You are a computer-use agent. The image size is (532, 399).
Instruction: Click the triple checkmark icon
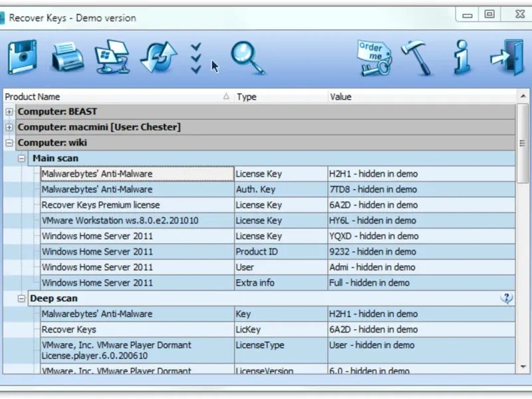pyautogui.click(x=196, y=58)
